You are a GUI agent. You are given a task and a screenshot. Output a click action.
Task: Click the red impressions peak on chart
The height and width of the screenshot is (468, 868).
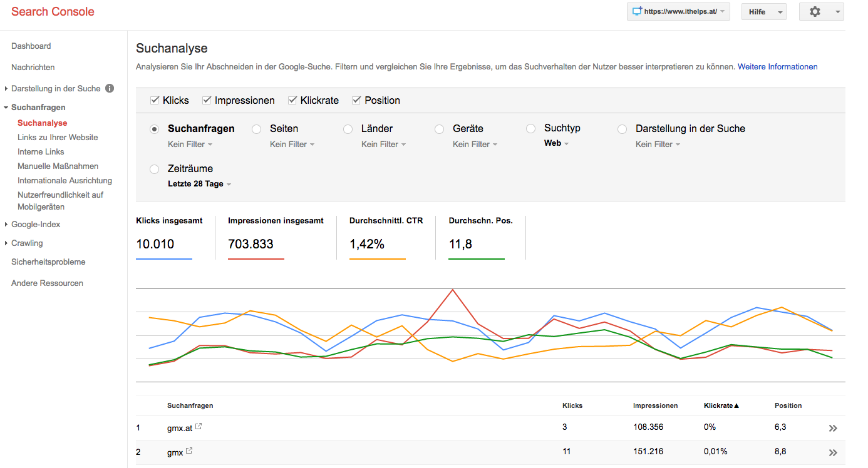(x=452, y=290)
